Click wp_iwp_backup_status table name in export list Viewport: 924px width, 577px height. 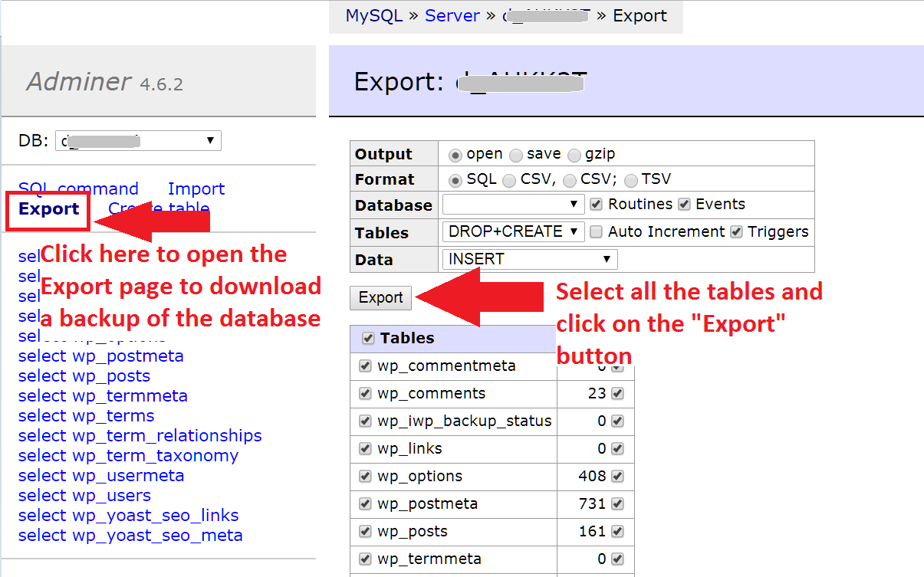464,421
